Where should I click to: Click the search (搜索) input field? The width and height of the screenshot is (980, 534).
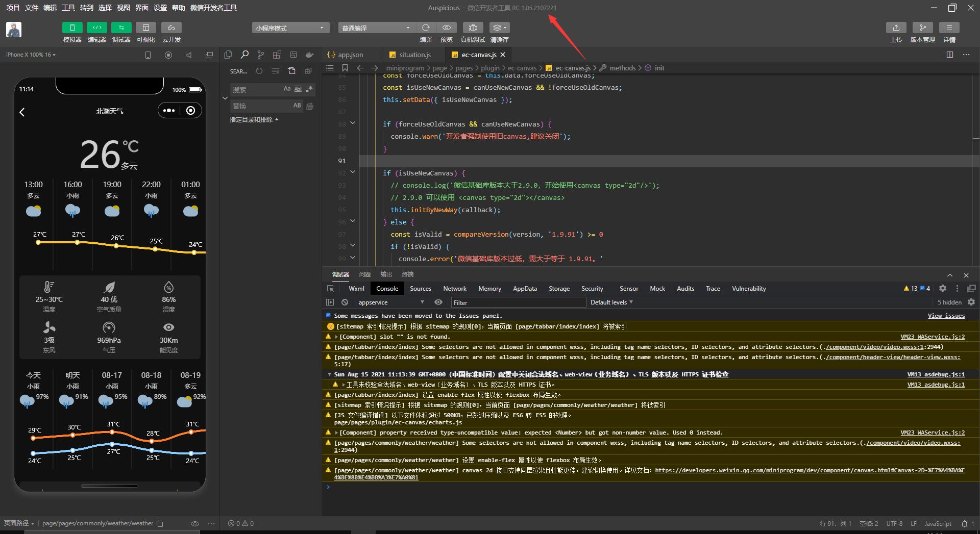(x=256, y=89)
